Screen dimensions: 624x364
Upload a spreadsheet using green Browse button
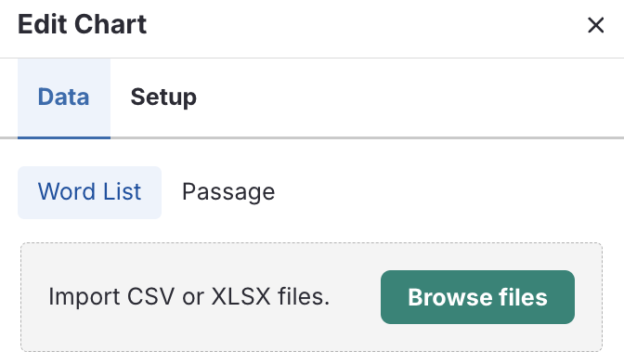477,297
